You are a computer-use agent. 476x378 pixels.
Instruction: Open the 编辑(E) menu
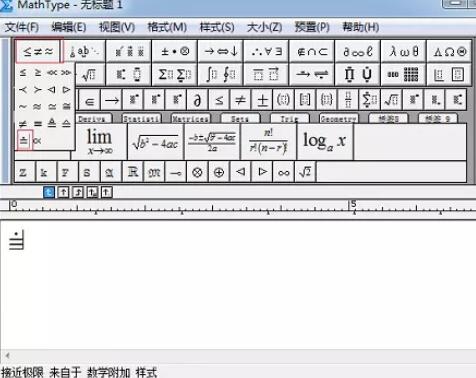69,27
